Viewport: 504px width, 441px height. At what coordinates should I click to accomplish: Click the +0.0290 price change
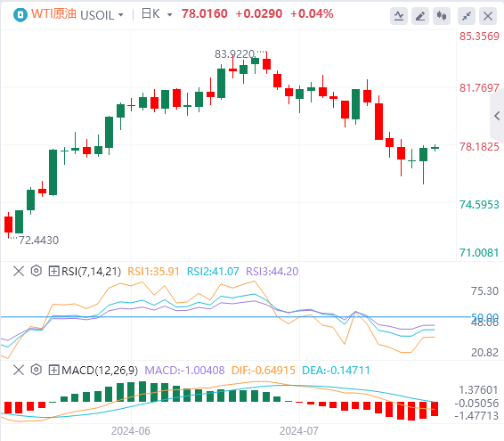point(259,14)
